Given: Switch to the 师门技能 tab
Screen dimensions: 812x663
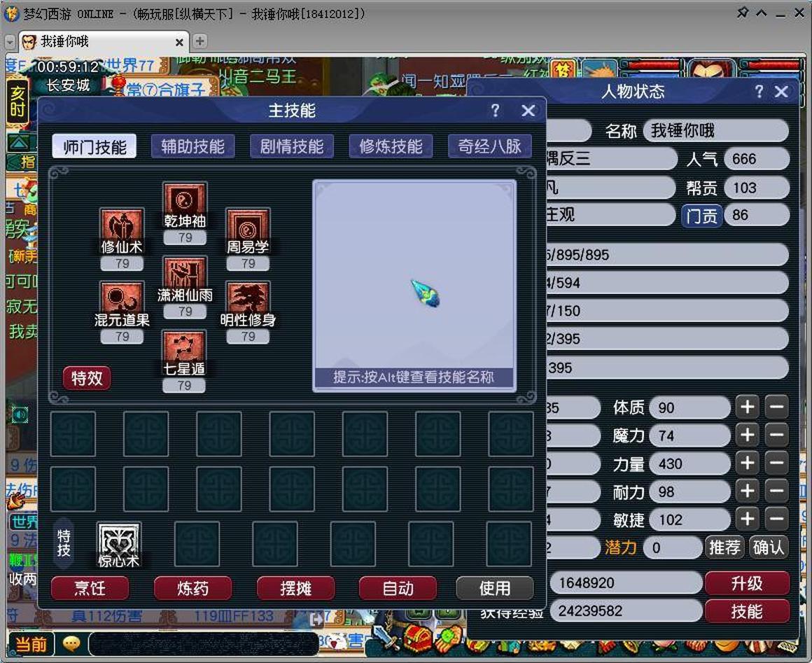Looking at the screenshot, I should coord(94,146).
